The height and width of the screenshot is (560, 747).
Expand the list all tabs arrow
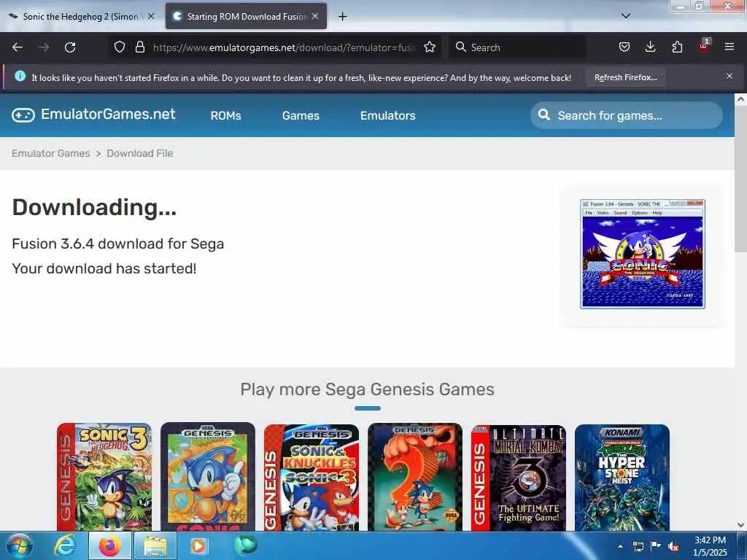pos(626,16)
